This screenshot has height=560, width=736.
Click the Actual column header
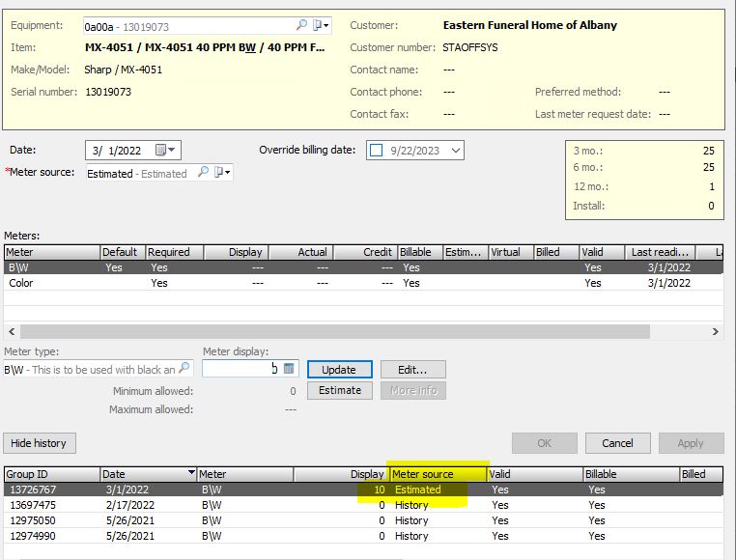pyautogui.click(x=301, y=252)
